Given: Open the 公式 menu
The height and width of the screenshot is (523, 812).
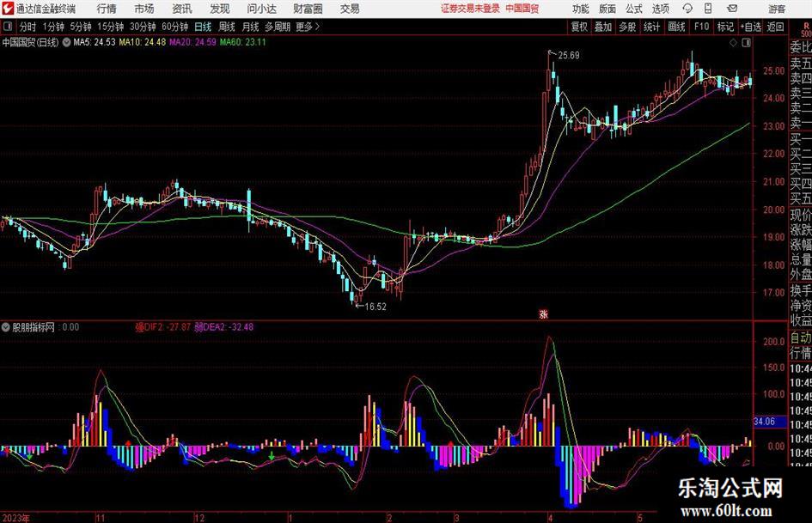Looking at the screenshot, I should [x=634, y=9].
